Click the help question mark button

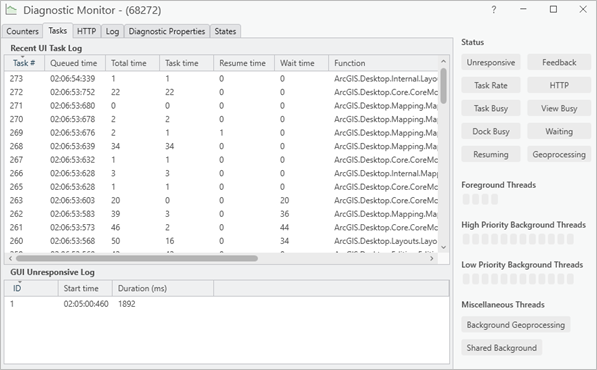tap(493, 10)
